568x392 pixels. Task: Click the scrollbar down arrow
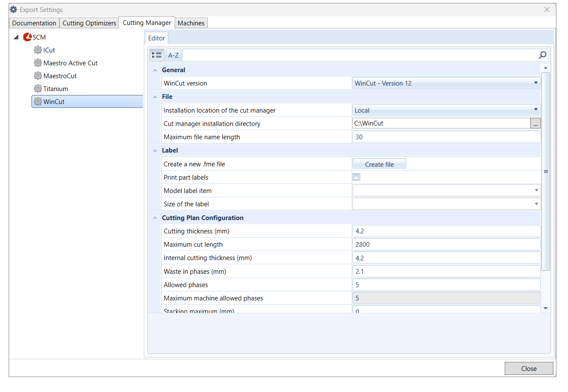tap(546, 308)
